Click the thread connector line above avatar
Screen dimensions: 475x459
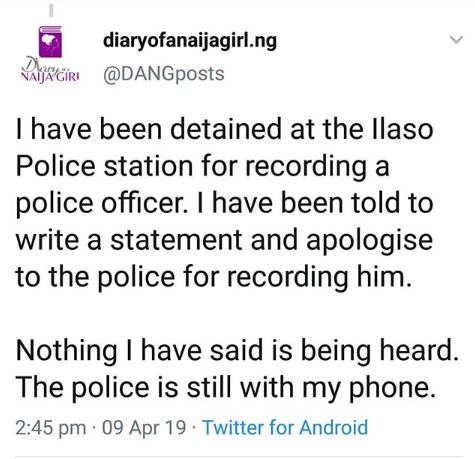[51, 9]
